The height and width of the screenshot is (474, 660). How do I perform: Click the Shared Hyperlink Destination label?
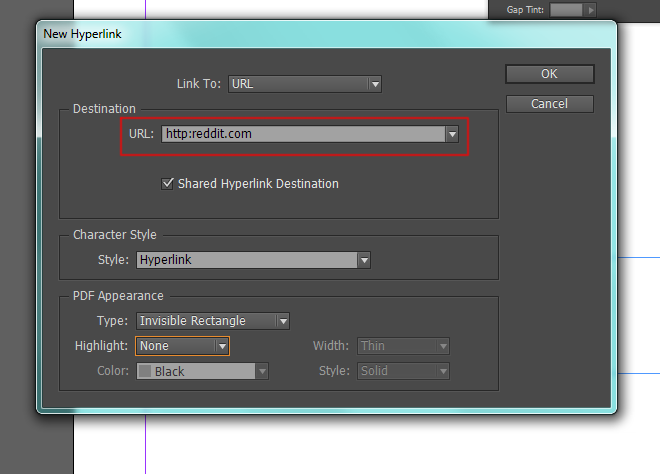pyautogui.click(x=258, y=184)
